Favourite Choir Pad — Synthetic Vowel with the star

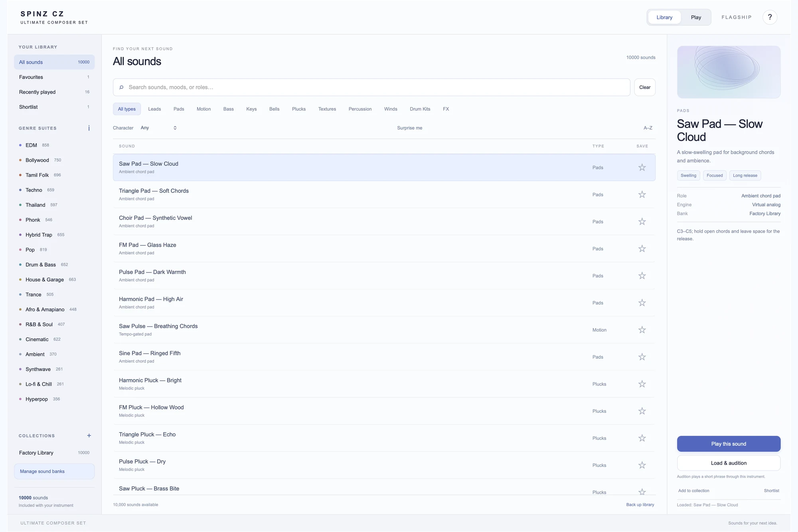(642, 222)
